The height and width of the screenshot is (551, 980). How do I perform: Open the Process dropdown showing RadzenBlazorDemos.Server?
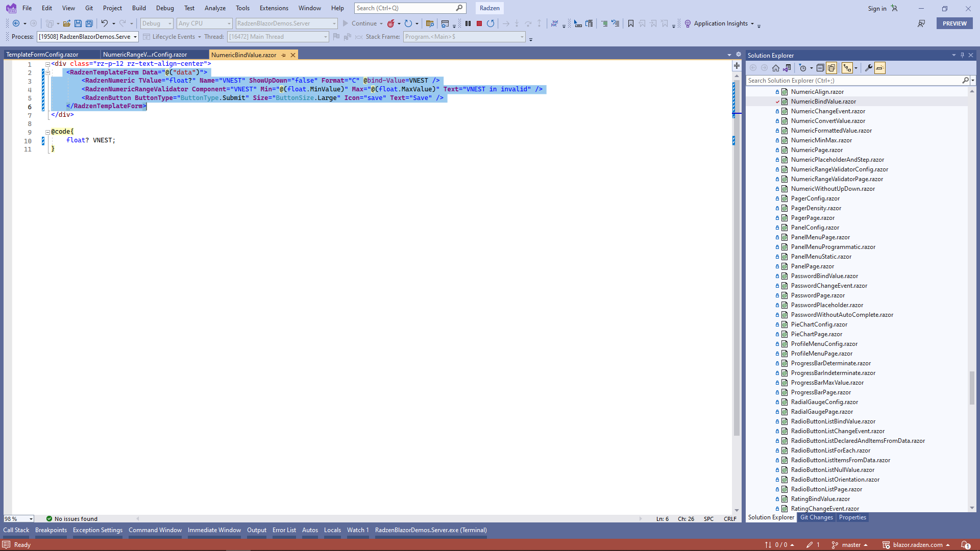pos(88,37)
